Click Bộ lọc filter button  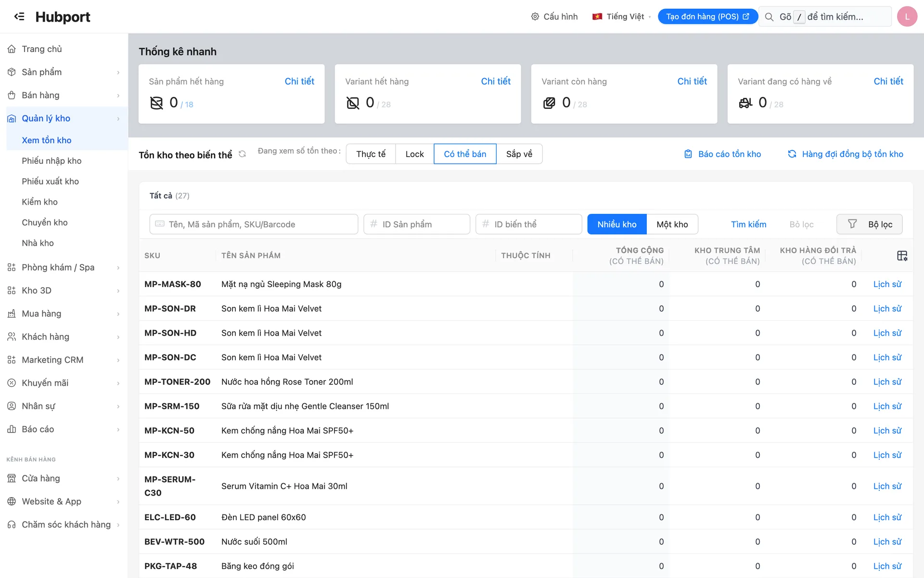pos(870,224)
